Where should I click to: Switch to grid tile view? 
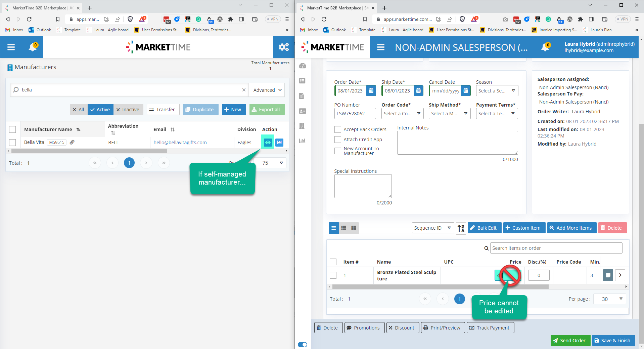[354, 228]
